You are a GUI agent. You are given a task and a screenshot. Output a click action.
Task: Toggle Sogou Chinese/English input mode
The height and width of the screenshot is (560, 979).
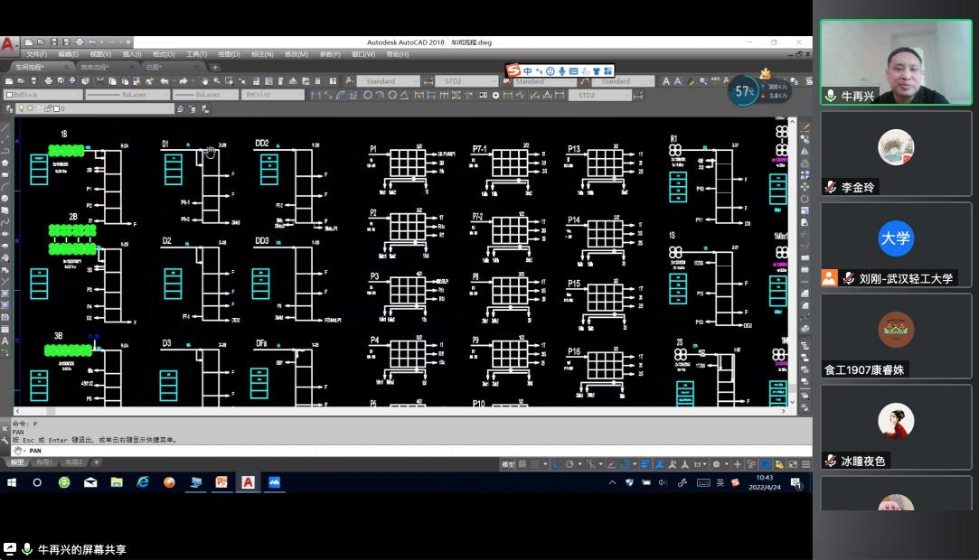(528, 70)
